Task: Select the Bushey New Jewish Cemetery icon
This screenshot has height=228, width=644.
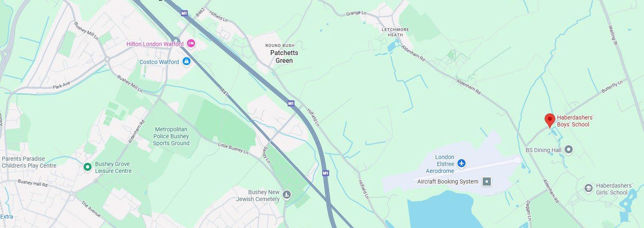Action: coord(287,195)
